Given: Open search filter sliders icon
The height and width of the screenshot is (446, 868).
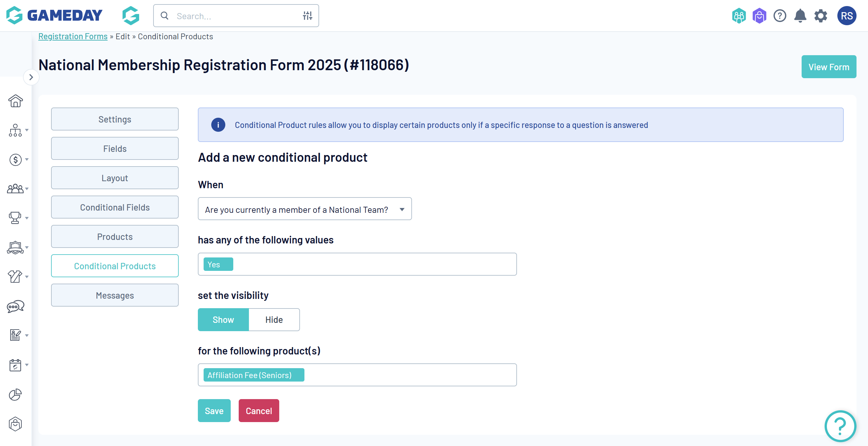Looking at the screenshot, I should [307, 16].
